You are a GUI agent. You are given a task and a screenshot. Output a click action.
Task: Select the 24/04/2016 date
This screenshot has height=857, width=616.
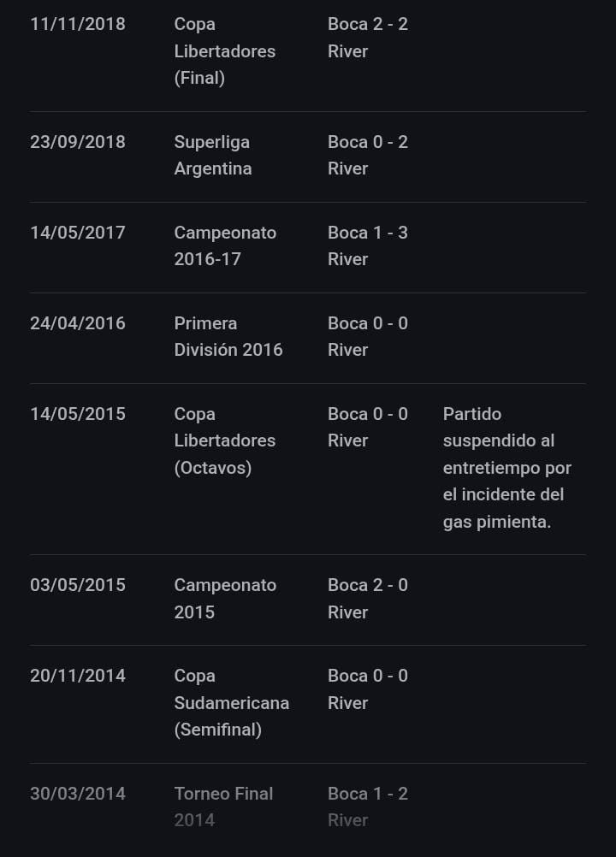[x=78, y=323]
